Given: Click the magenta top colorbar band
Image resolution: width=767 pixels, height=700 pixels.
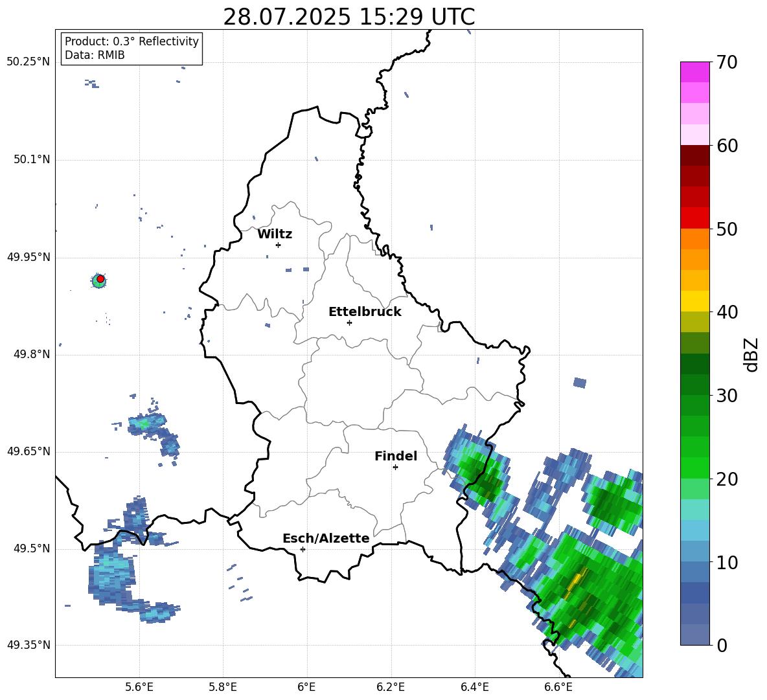Looking at the screenshot, I should pyautogui.click(x=694, y=72).
